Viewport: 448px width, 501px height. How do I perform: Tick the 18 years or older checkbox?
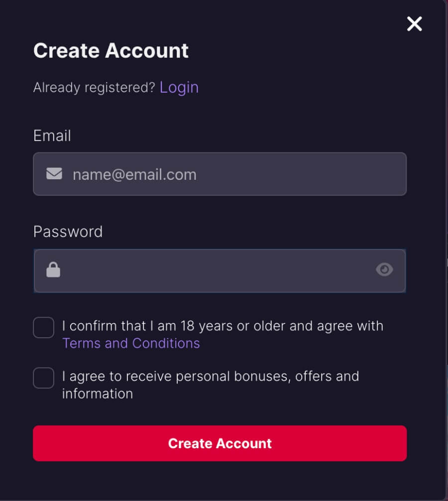(43, 327)
